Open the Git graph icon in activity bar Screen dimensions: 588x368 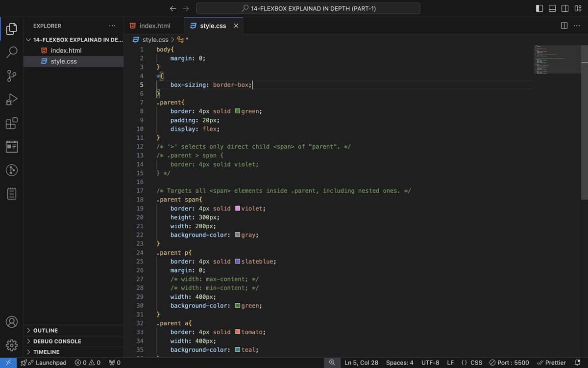pos(12,170)
